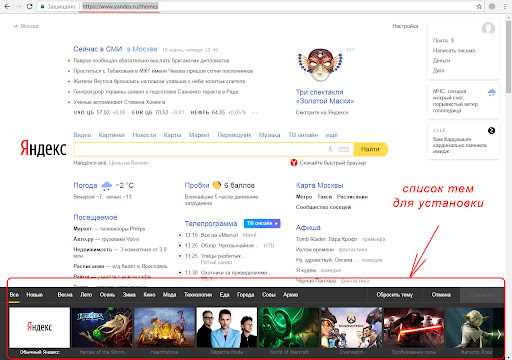512x360 pixels.
Task: Select the Кино theme category tab
Action: (149, 295)
